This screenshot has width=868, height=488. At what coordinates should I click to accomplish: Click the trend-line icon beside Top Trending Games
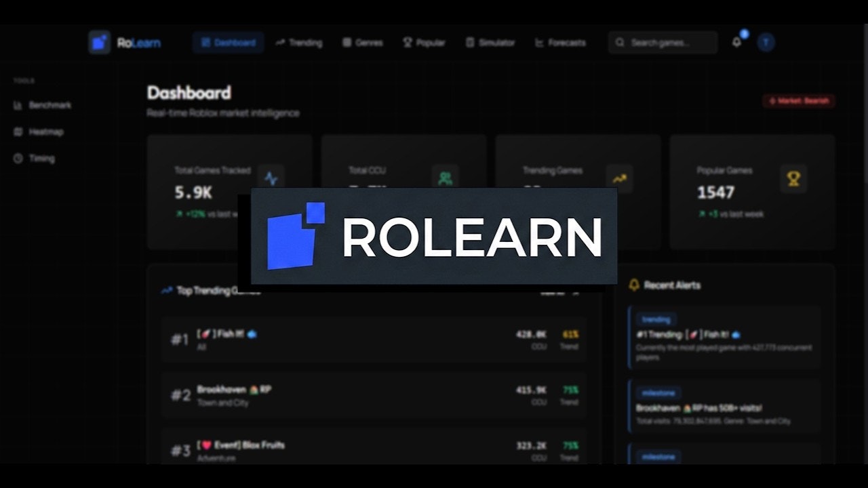point(165,290)
